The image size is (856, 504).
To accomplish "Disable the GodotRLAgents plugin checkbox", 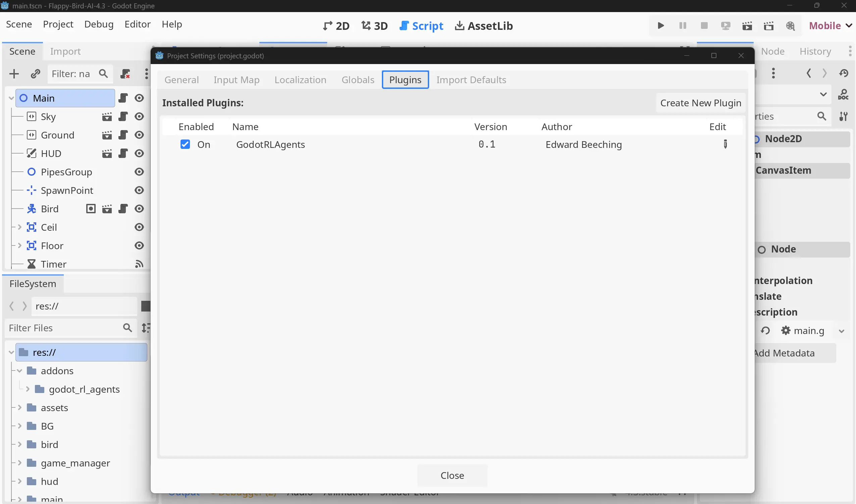I will click(x=185, y=144).
